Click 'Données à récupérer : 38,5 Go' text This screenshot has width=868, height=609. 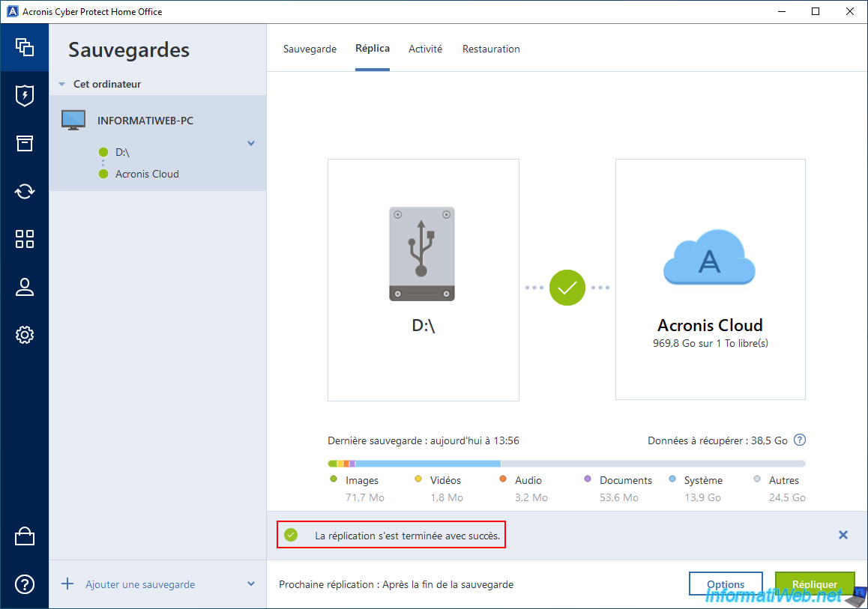click(717, 441)
